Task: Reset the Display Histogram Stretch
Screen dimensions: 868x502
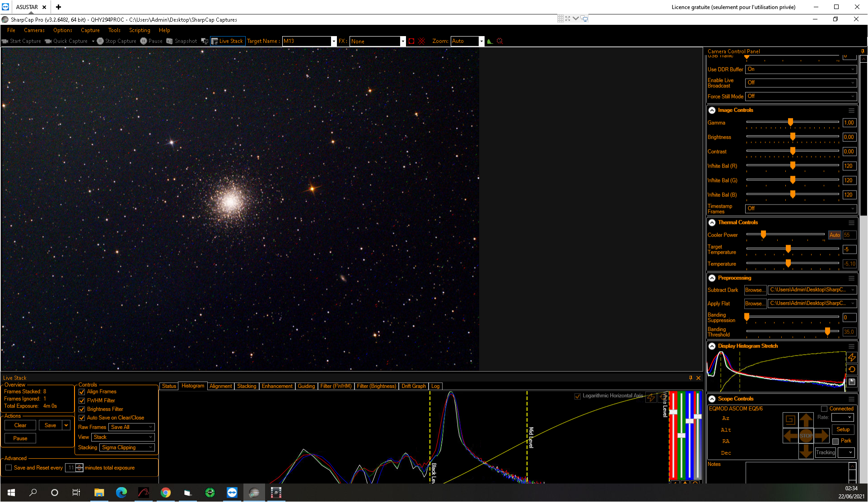Action: [x=852, y=369]
